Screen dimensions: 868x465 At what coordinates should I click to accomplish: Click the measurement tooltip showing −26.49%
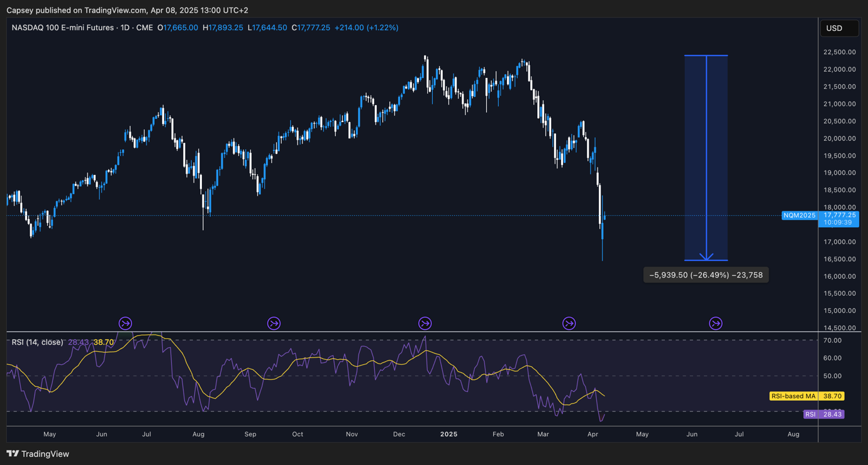706,275
